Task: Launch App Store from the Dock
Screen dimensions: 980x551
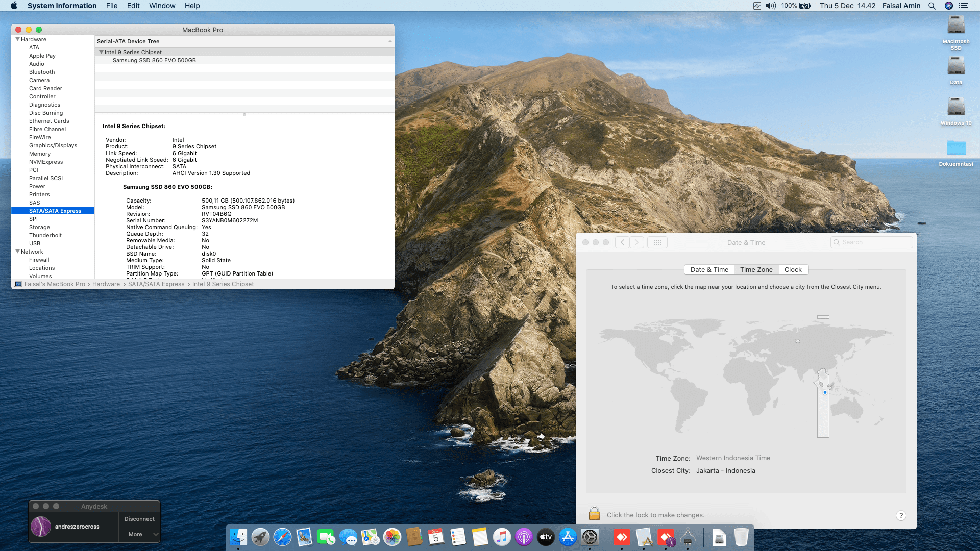Action: point(568,537)
